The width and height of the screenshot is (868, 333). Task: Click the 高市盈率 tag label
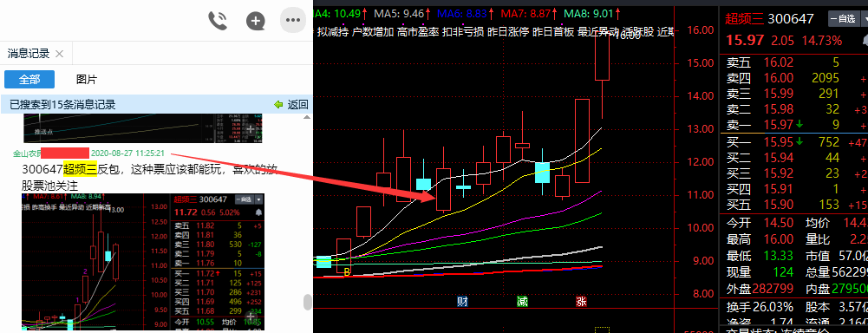pyautogui.click(x=418, y=31)
